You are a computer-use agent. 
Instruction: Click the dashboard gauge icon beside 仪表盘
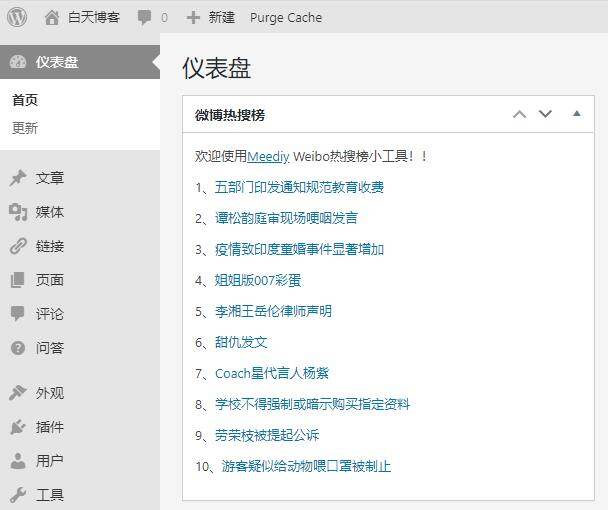tap(18, 62)
